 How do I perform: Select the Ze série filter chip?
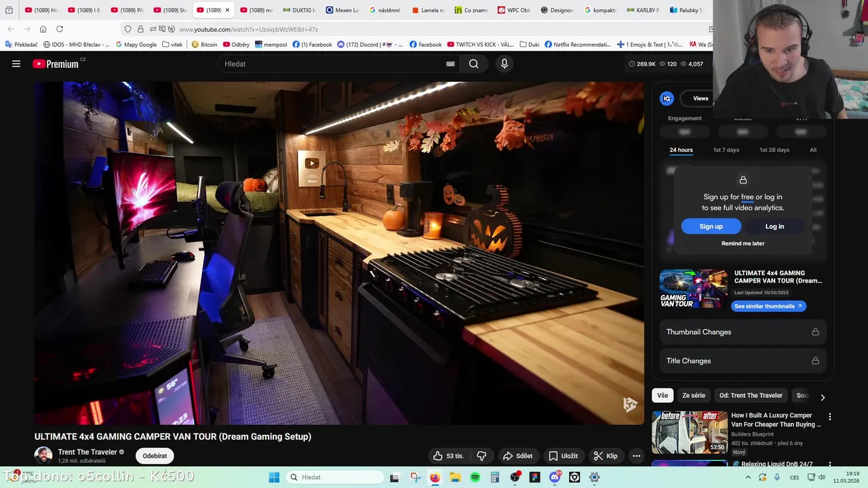tap(693, 395)
